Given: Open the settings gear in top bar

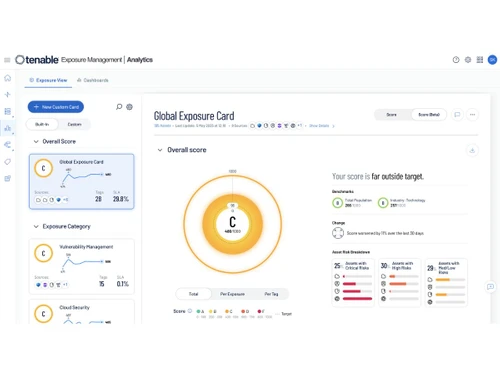Looking at the screenshot, I should pyautogui.click(x=468, y=60).
